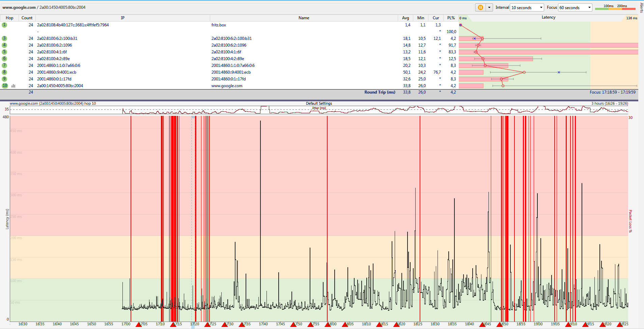
Task: Open the Interval dropdown
Action: tap(541, 7)
